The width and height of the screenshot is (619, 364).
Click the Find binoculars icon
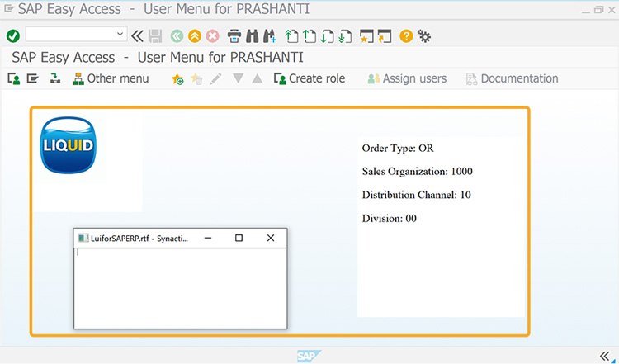click(x=253, y=36)
